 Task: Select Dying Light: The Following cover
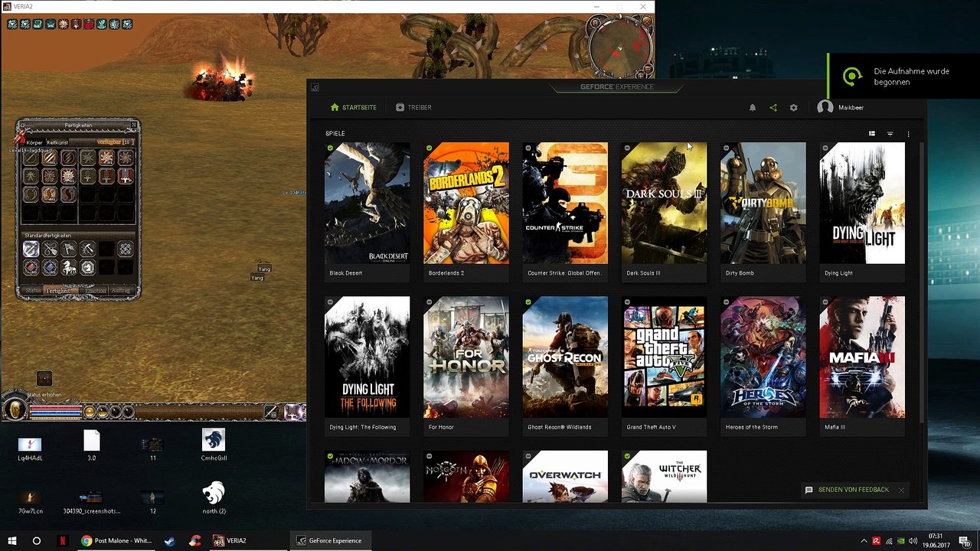click(x=367, y=357)
